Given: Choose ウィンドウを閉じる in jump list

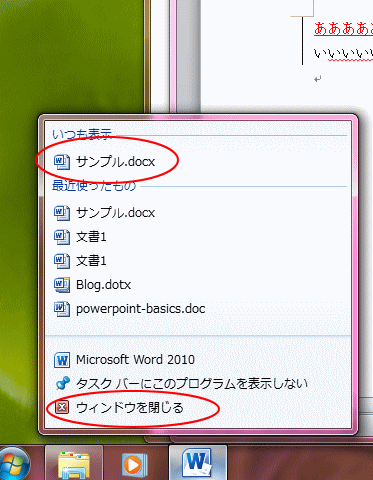Looking at the screenshot, I should 119,408.
